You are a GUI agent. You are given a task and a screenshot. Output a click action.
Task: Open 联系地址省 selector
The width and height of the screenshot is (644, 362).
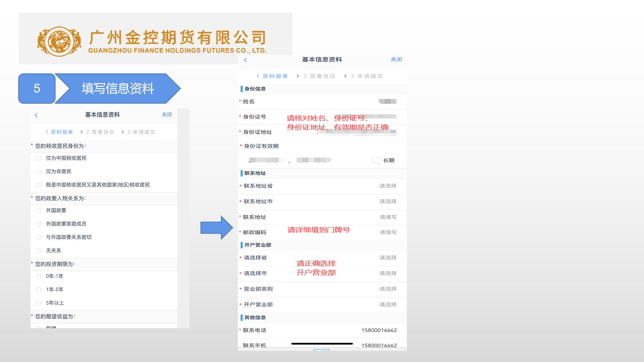click(322, 186)
